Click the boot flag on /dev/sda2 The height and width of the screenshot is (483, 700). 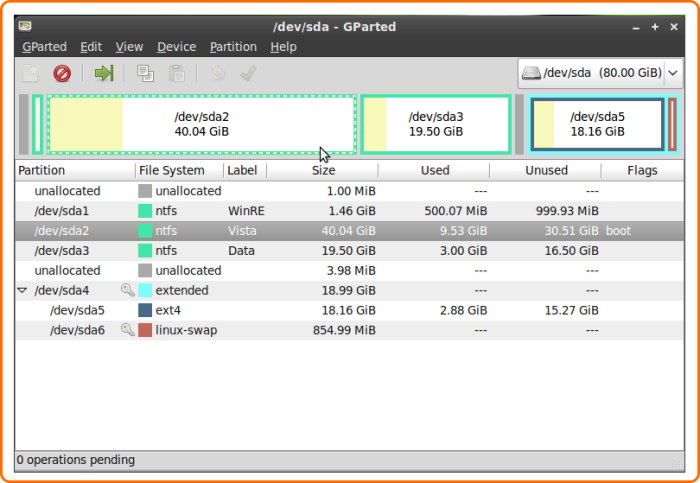pos(618,231)
